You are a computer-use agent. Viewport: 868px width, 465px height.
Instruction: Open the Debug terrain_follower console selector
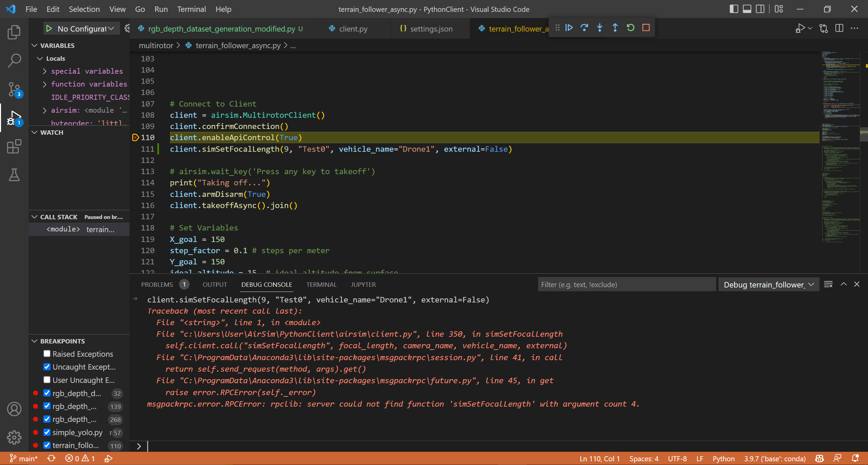point(769,284)
